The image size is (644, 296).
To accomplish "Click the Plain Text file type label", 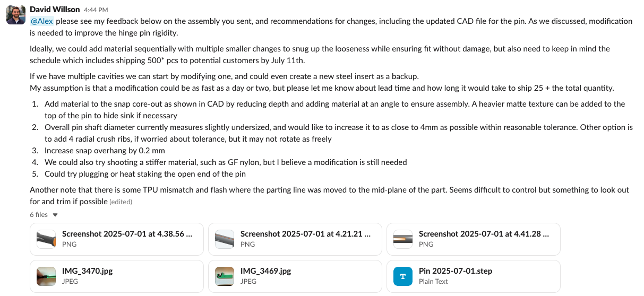I will (x=433, y=281).
